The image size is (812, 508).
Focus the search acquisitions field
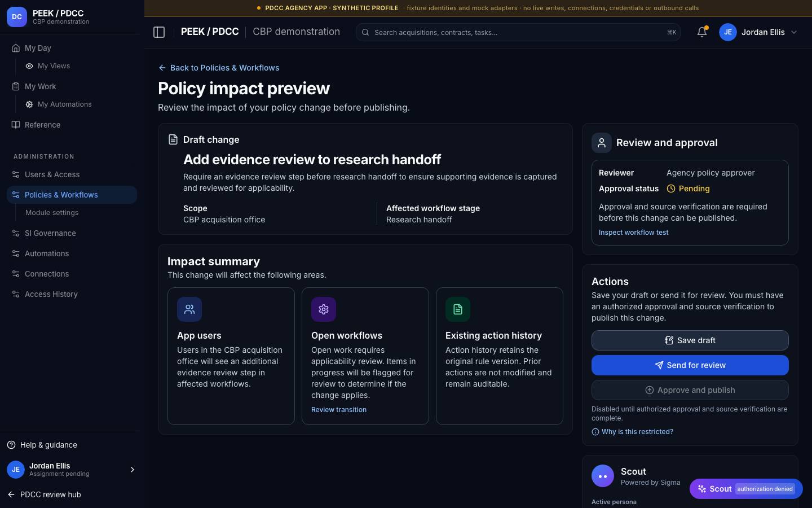[x=518, y=32]
